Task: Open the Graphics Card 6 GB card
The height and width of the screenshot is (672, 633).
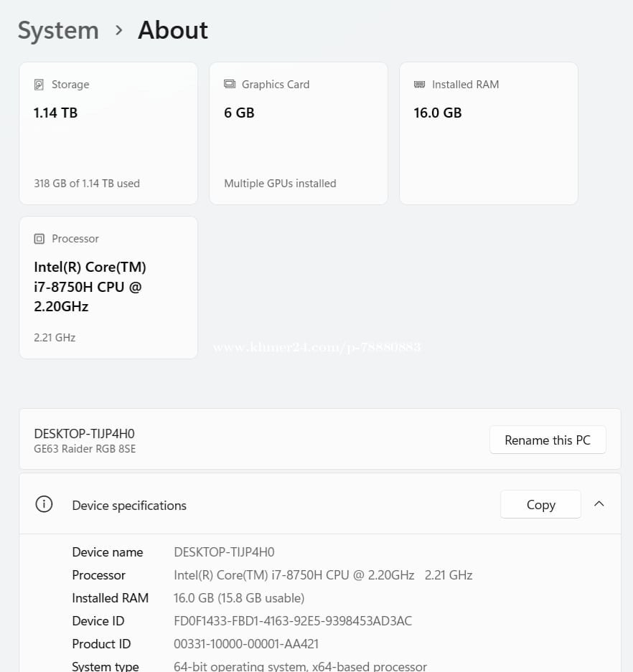Action: (299, 133)
